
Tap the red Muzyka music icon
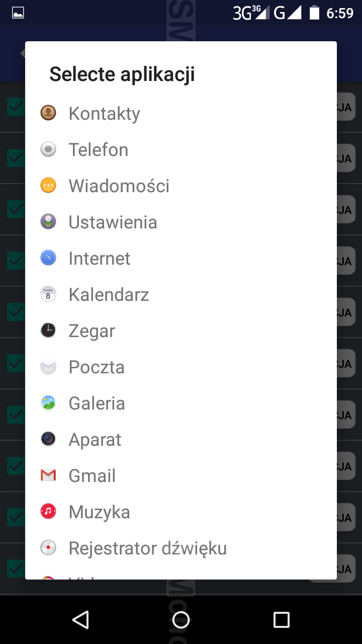pyautogui.click(x=48, y=512)
